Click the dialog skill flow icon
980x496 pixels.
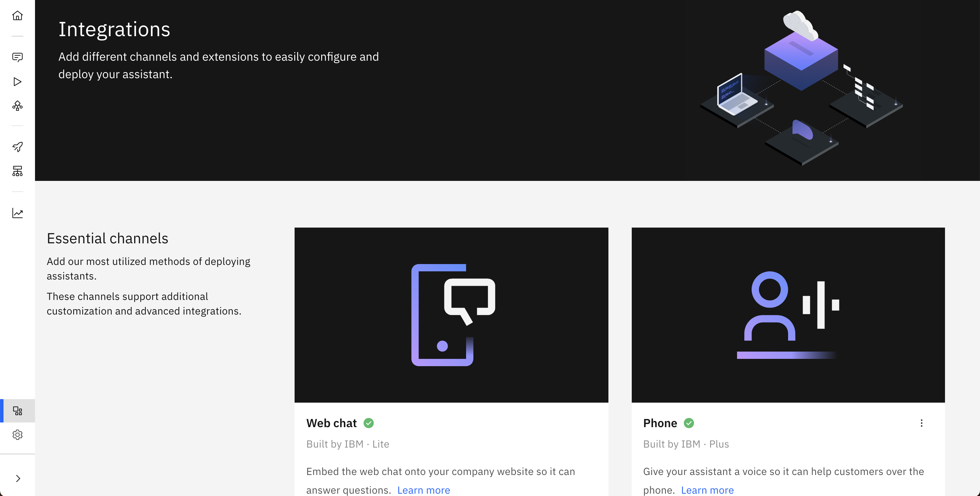[x=17, y=106]
